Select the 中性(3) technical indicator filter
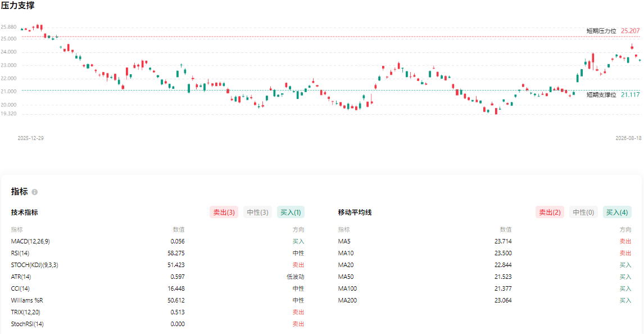644x334 pixels. click(x=257, y=213)
